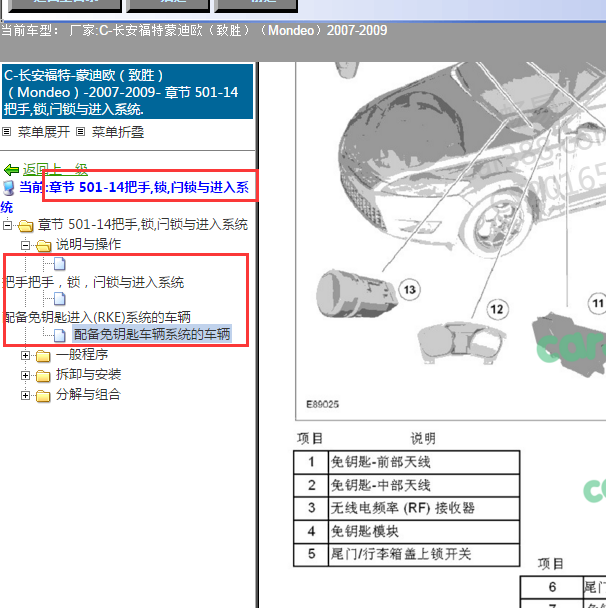
Task: Click table cell 免钥匙模块
Action: [x=424, y=532]
